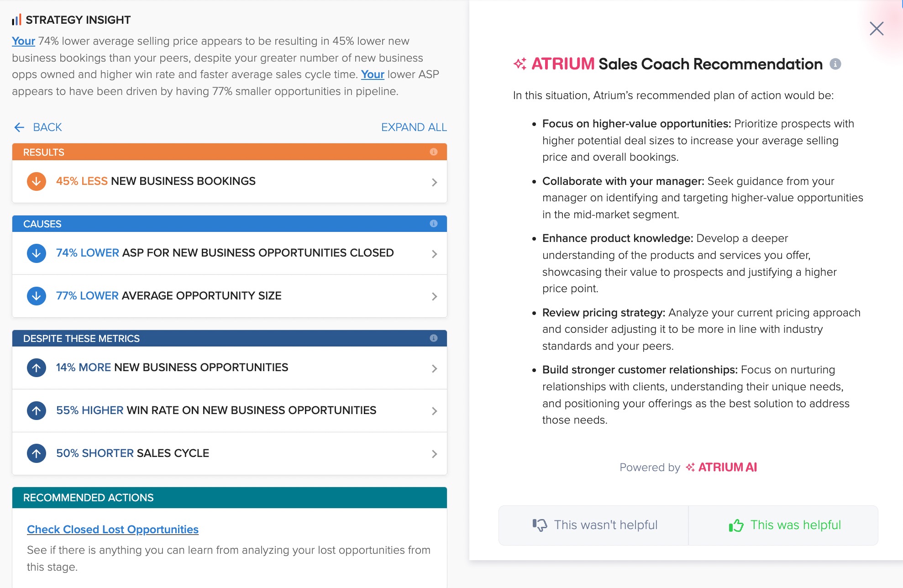Click CAUSES section header
This screenshot has height=588, width=903.
[229, 224]
